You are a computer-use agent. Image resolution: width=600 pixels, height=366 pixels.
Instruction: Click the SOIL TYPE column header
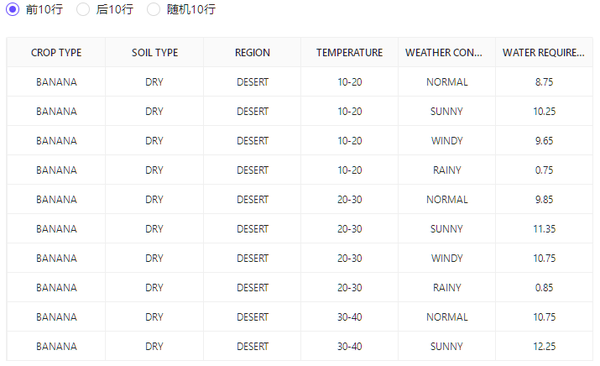pos(155,52)
